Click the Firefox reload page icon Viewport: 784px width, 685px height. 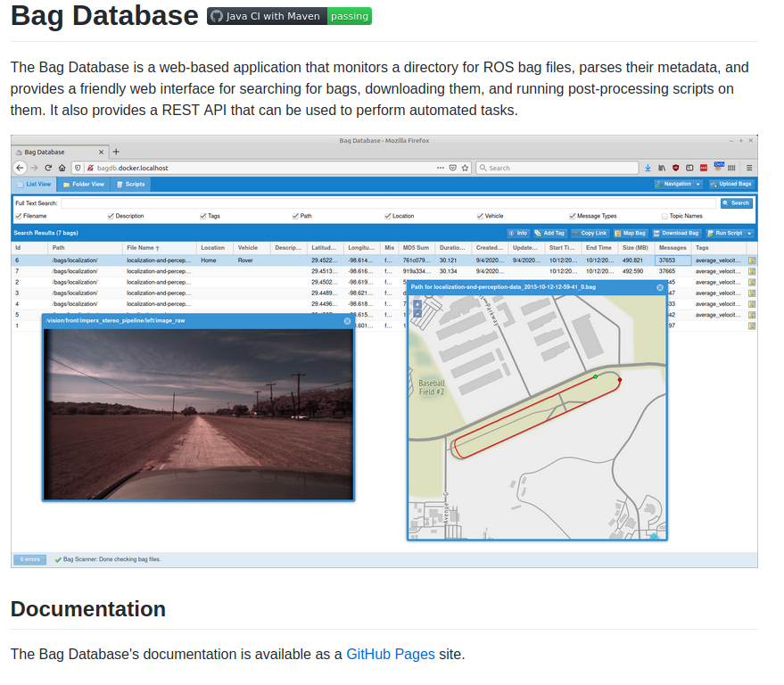coord(48,168)
